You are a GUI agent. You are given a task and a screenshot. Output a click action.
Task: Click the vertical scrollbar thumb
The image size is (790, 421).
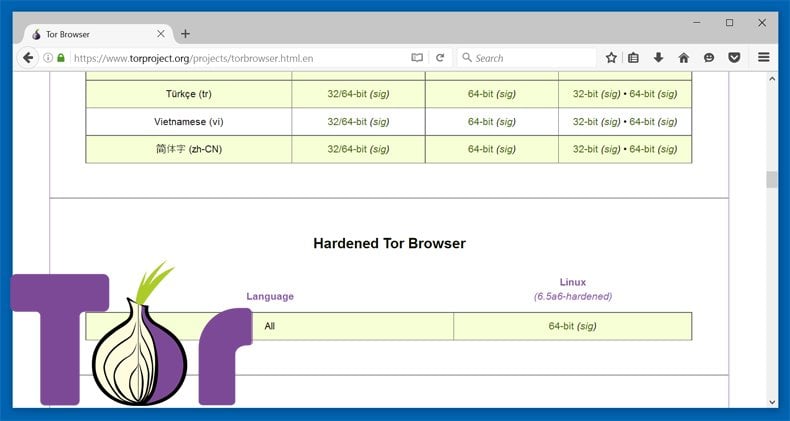(x=771, y=180)
